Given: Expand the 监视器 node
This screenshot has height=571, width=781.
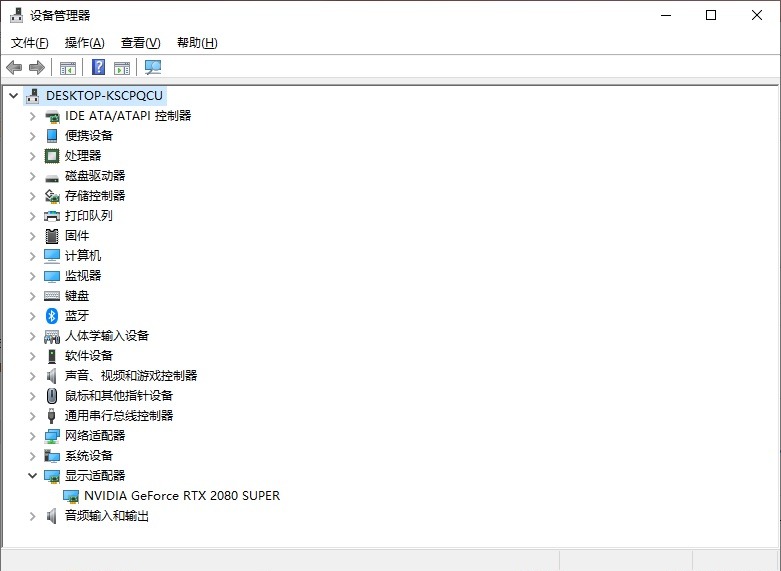Looking at the screenshot, I should (x=33, y=276).
